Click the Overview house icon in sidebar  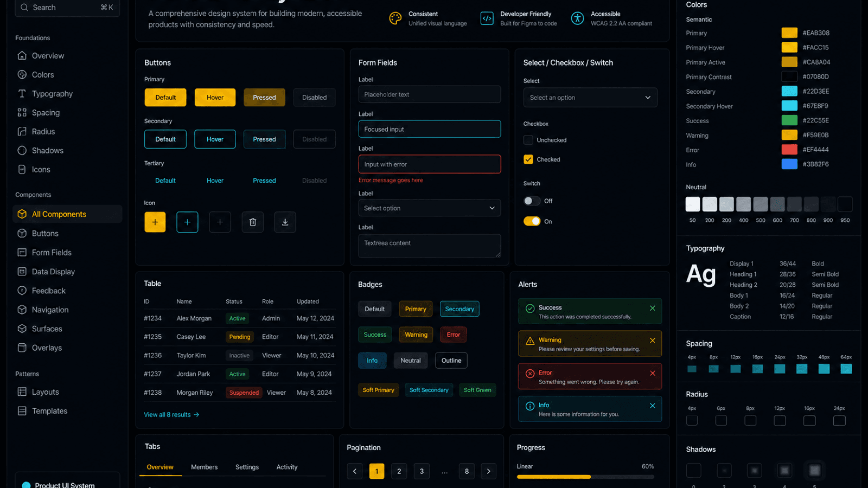coord(22,55)
